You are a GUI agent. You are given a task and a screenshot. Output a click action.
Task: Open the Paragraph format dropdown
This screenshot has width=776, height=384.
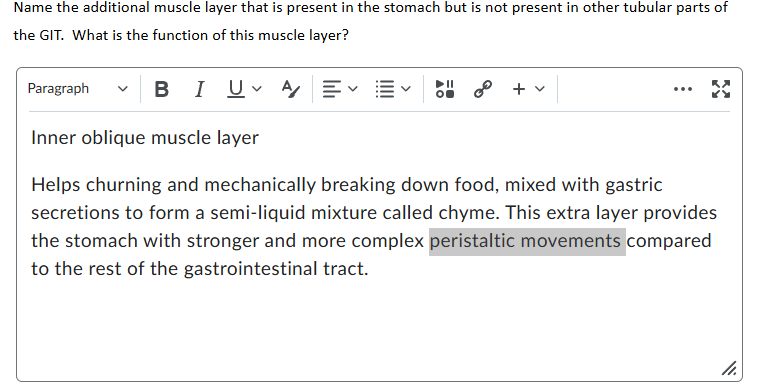point(78,89)
